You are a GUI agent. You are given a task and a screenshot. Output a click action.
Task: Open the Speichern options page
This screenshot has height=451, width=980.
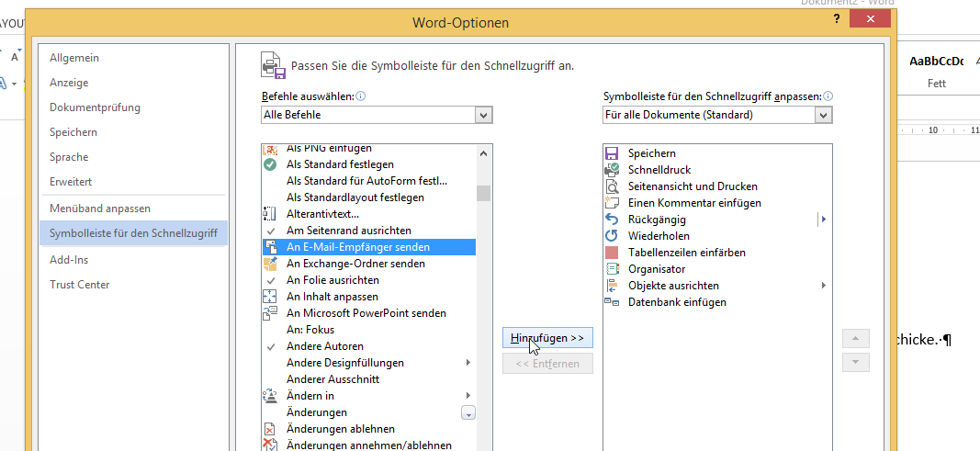(x=134, y=132)
